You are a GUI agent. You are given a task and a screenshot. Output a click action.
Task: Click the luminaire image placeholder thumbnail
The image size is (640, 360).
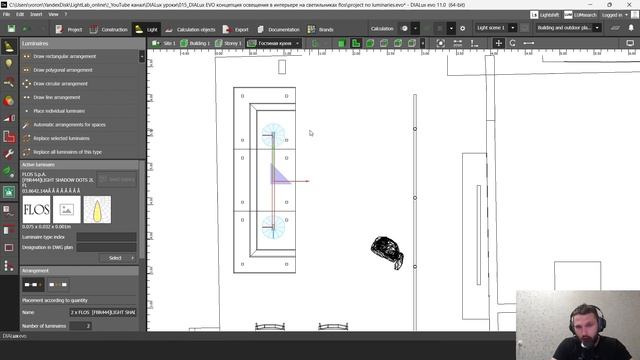67,209
